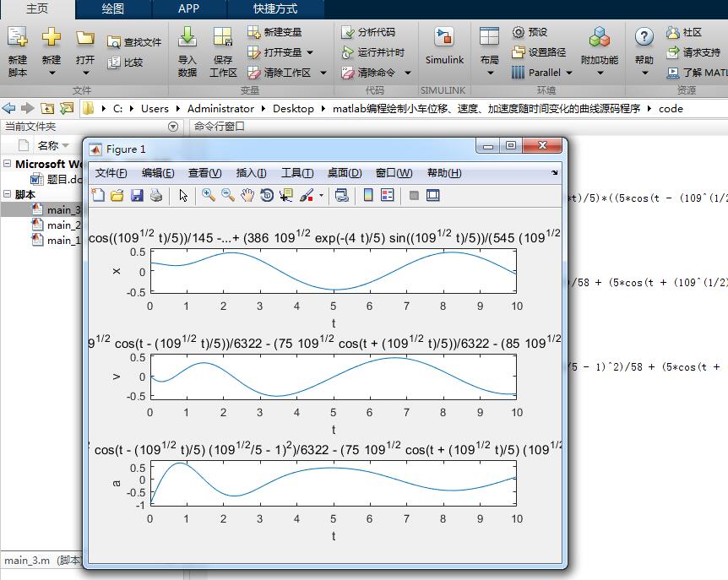The width and height of the screenshot is (728, 580).
Task: Switch to Shortcuts (快捷方式) tab
Action: (x=275, y=8)
